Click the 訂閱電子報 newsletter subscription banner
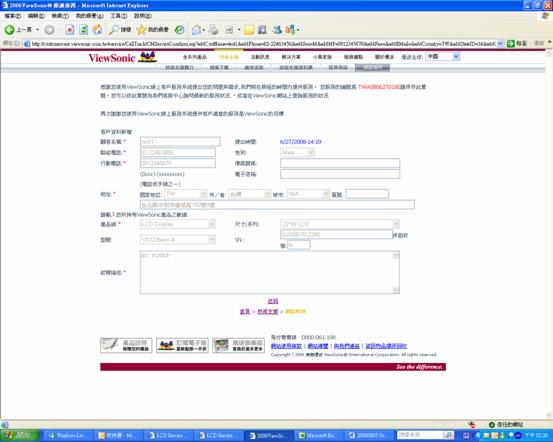 (x=182, y=345)
